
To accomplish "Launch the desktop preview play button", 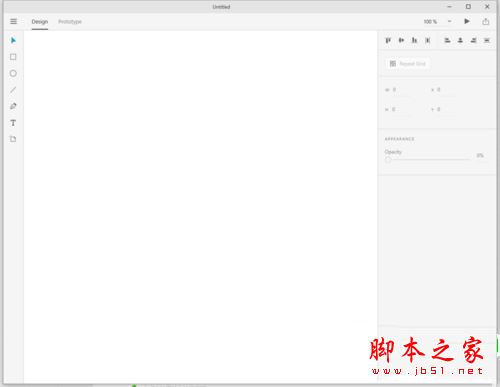I will click(x=467, y=21).
